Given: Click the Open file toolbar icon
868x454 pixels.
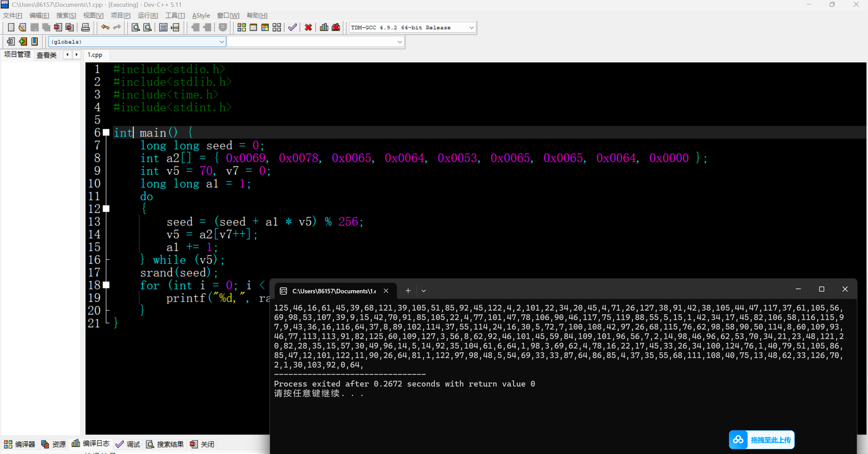Looking at the screenshot, I should click(22, 27).
